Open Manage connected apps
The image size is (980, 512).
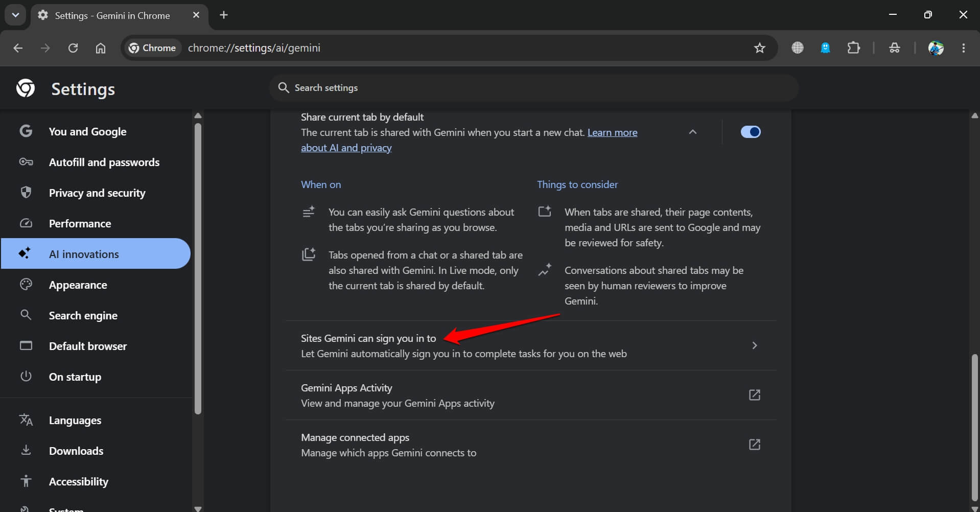[x=531, y=445]
